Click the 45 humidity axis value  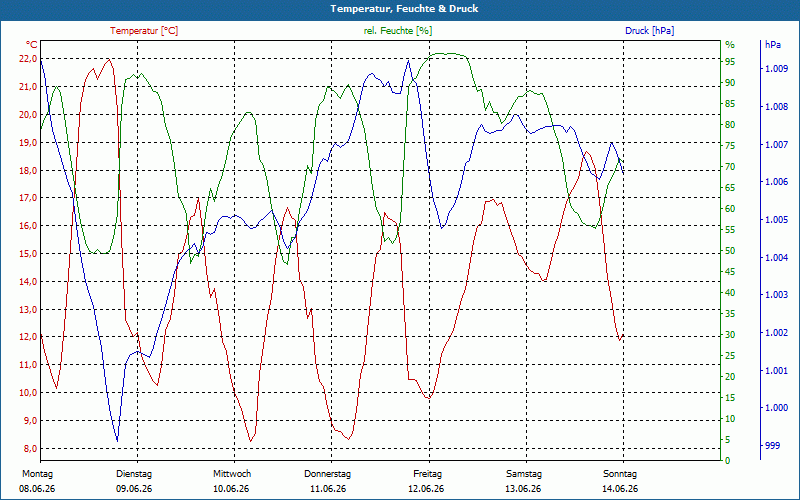(731, 271)
